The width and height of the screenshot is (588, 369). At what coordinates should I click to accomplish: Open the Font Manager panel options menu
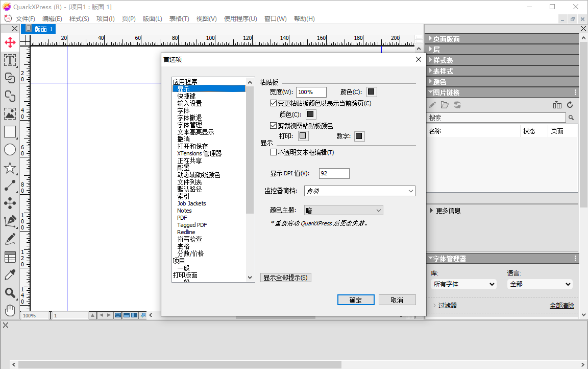pyautogui.click(x=575, y=259)
